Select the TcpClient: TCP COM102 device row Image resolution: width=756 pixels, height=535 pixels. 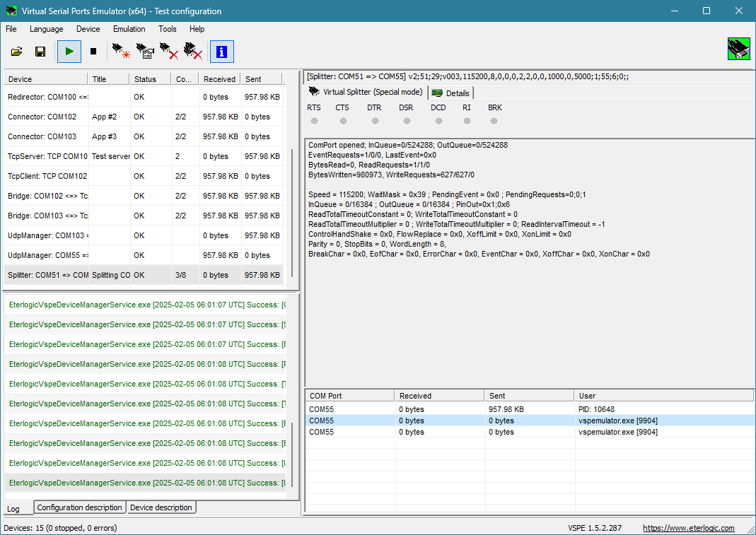click(144, 176)
